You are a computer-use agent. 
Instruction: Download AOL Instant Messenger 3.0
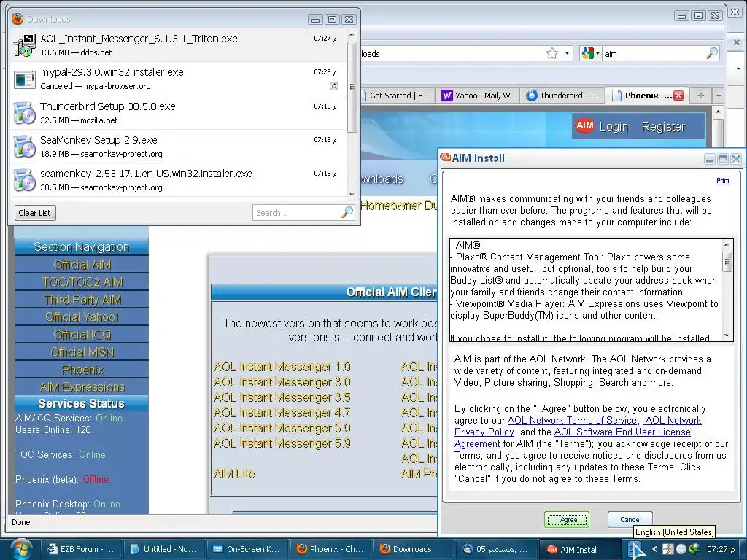(x=282, y=382)
